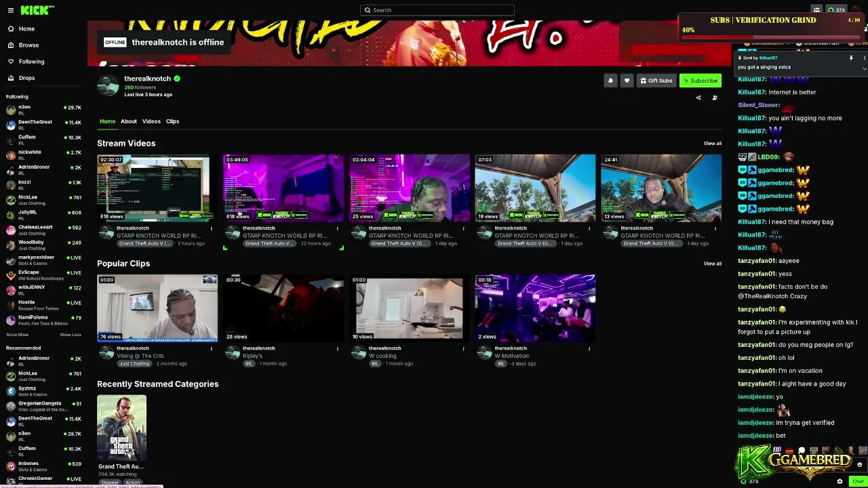868x488 pixels.
Task: Select the Home channel tab
Action: coord(107,121)
